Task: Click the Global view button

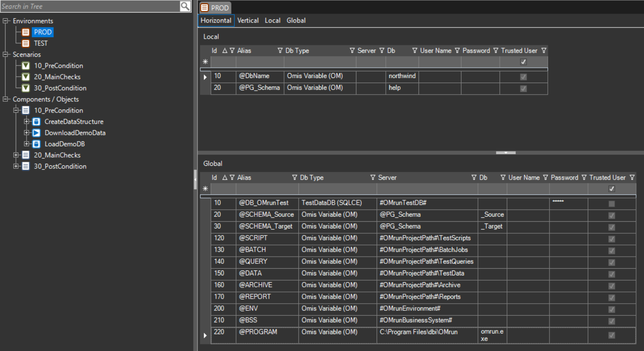Action: (296, 20)
